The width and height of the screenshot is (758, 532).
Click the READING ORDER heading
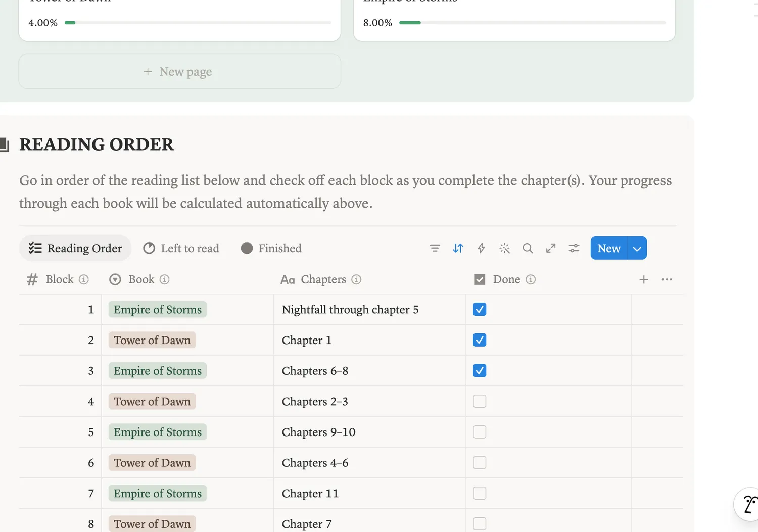click(97, 144)
